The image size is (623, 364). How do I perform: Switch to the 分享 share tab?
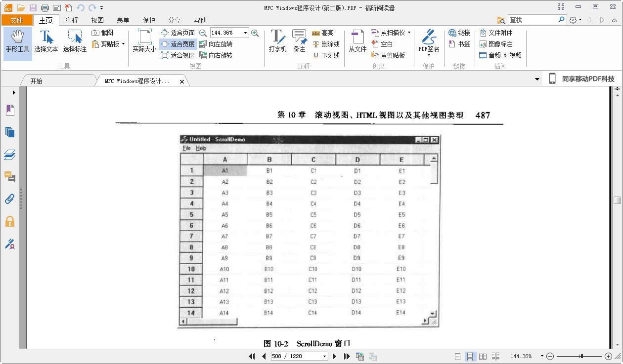(x=175, y=20)
